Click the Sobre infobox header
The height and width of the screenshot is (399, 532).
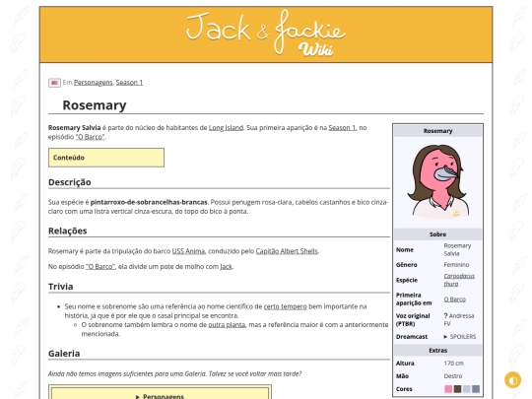tap(437, 234)
